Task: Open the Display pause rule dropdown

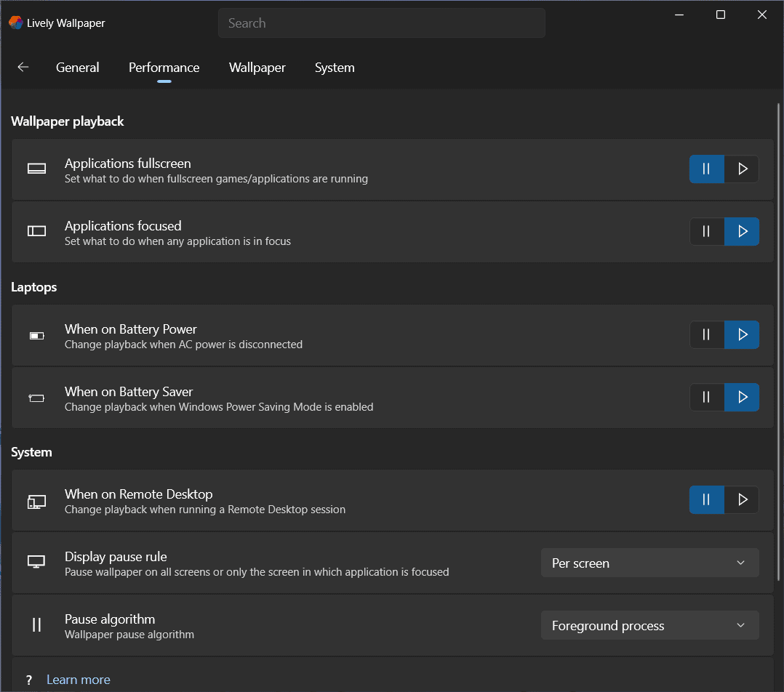Action: point(649,563)
